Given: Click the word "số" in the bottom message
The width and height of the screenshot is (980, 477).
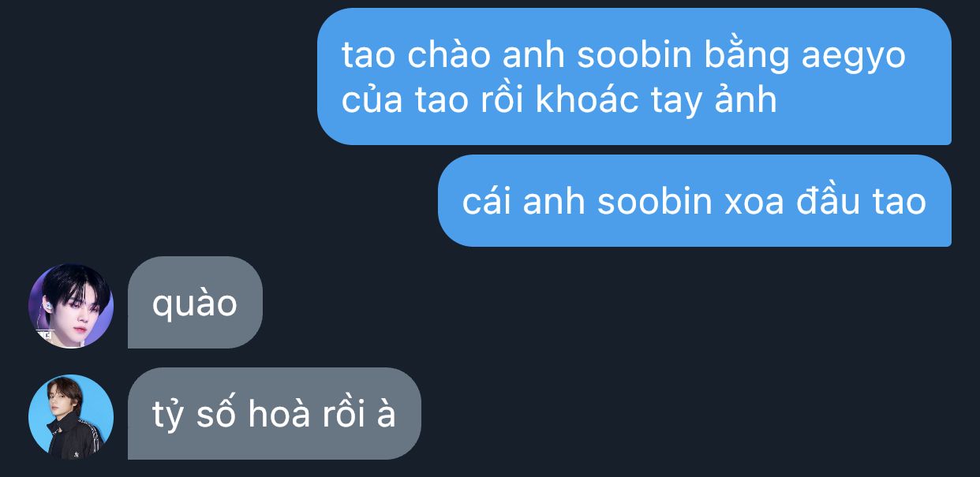Looking at the screenshot, I should tap(215, 414).
